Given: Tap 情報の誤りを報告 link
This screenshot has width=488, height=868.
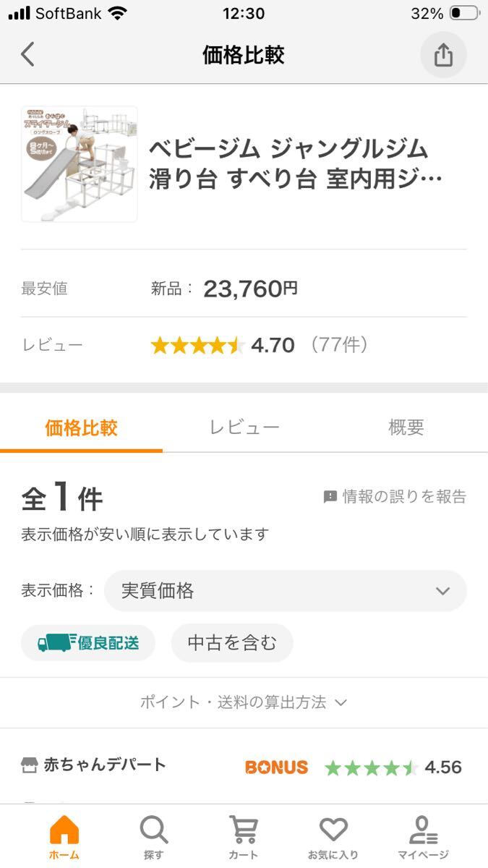Looking at the screenshot, I should coord(395,497).
